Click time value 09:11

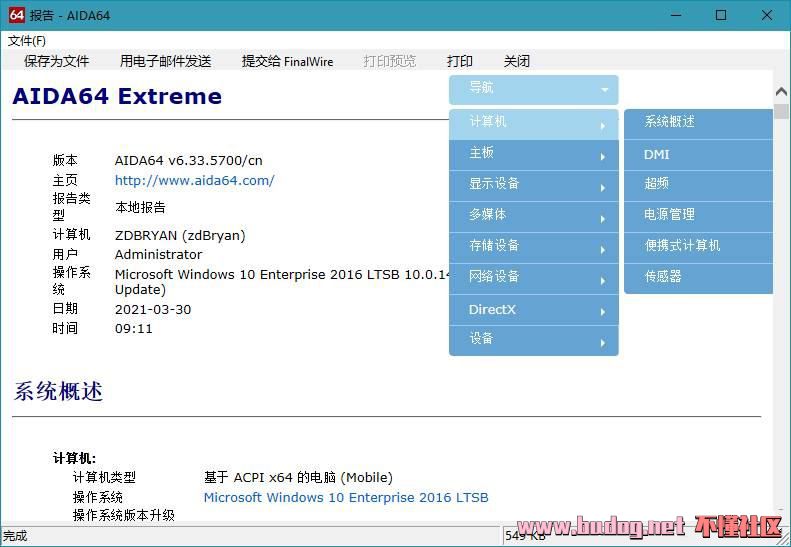coord(134,329)
